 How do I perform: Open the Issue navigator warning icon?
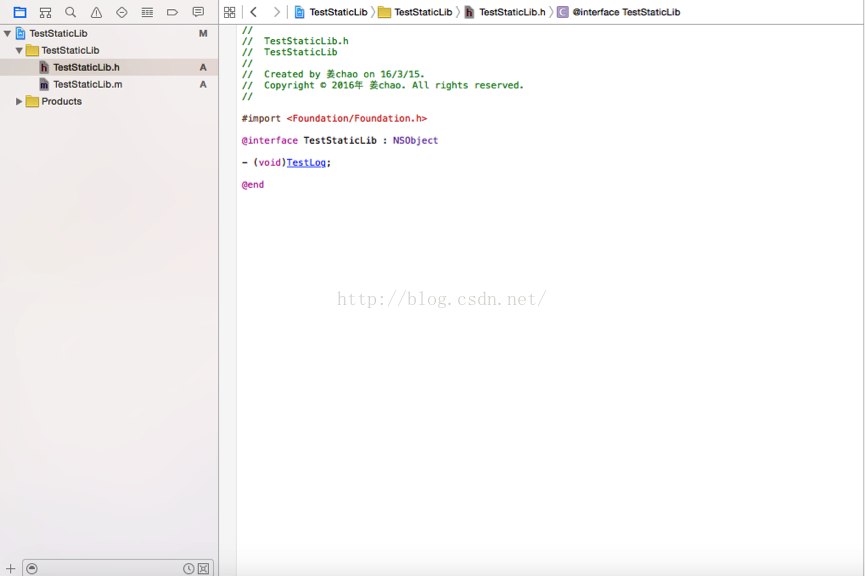coord(96,12)
